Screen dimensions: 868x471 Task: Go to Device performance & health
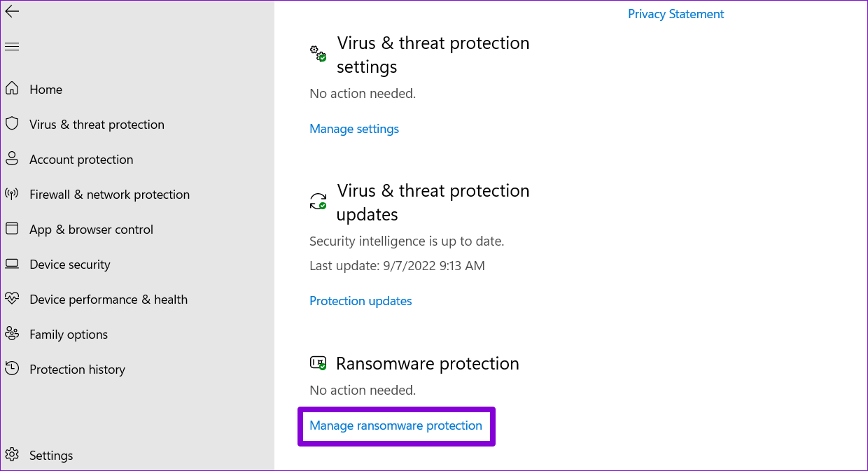point(108,300)
